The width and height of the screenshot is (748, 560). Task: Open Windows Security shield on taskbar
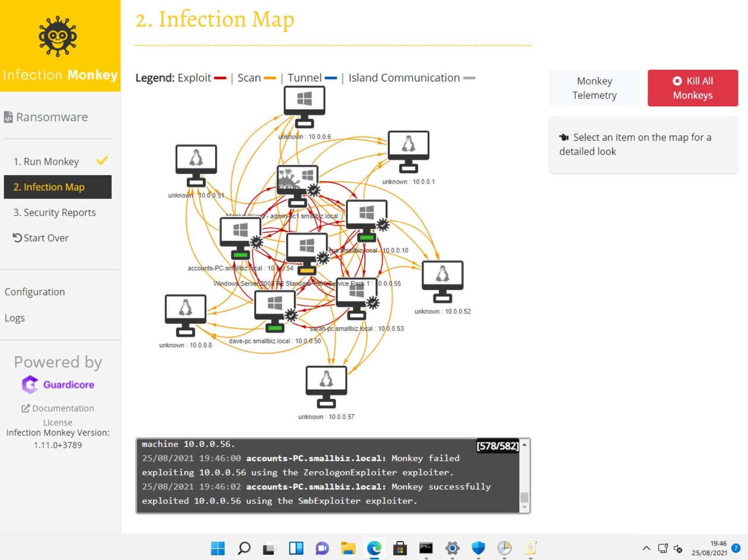tap(478, 548)
